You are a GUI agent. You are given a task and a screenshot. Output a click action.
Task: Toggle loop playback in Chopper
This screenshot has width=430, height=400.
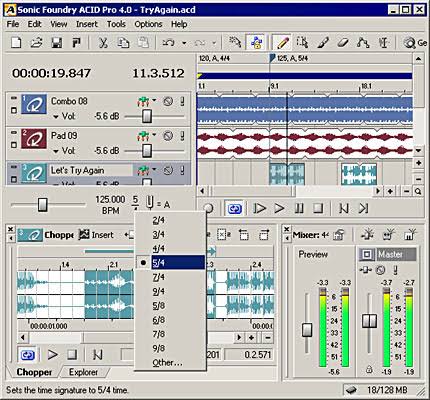tap(27, 355)
